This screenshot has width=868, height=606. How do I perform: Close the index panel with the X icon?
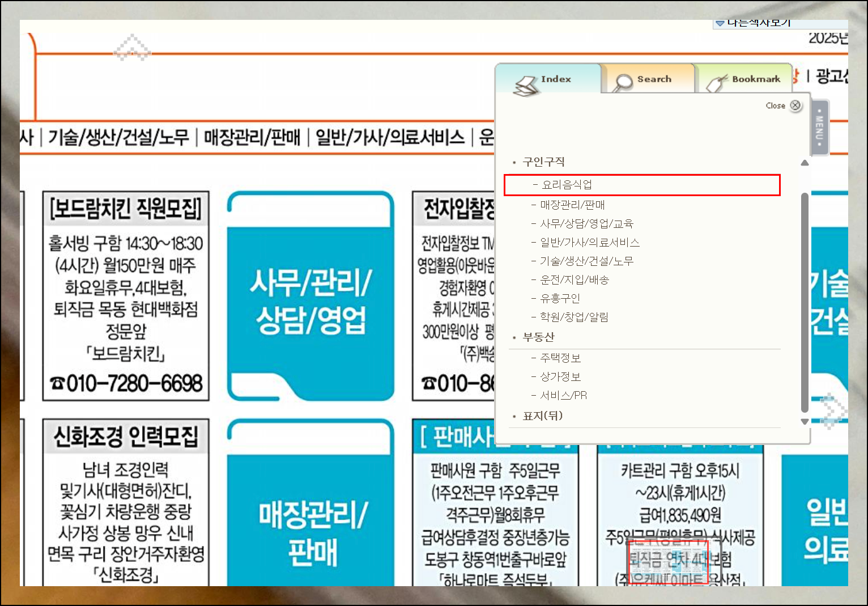[x=795, y=105]
